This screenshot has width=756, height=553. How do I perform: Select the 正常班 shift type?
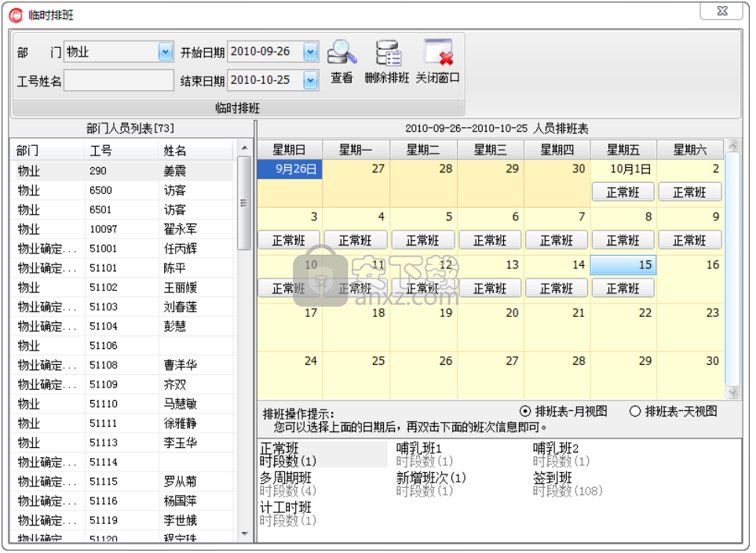[323, 454]
